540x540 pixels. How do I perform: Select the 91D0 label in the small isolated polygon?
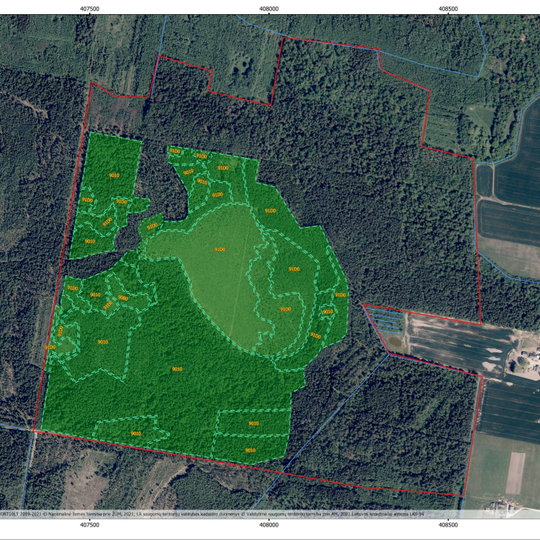pyautogui.click(x=152, y=226)
